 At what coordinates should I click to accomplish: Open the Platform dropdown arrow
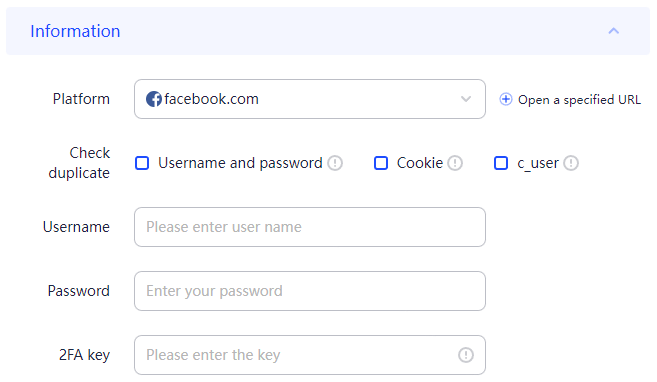(x=466, y=99)
